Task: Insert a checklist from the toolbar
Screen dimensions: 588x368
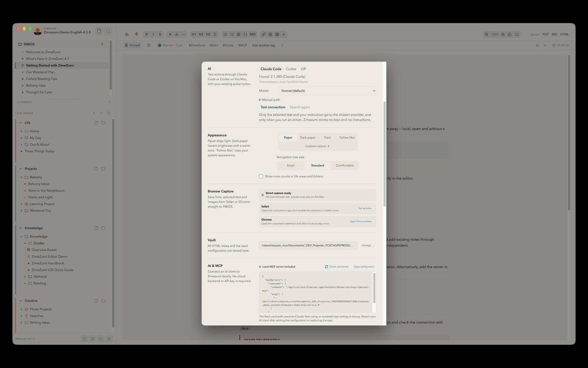Action: tap(232, 34)
